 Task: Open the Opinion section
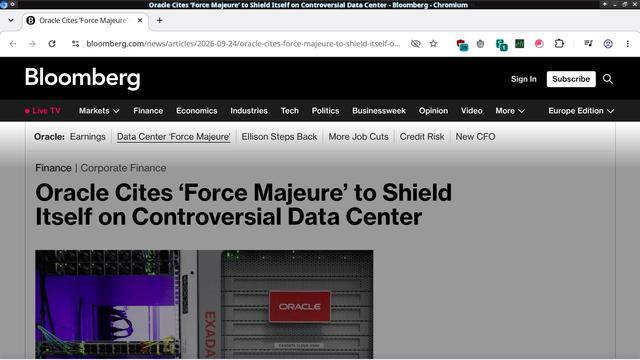tap(433, 111)
